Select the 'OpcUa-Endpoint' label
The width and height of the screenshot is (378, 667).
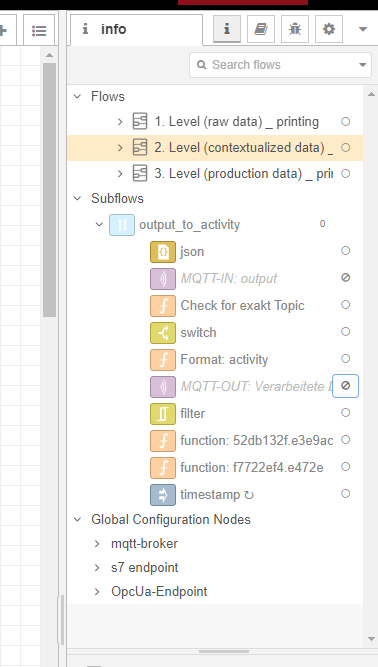[159, 591]
